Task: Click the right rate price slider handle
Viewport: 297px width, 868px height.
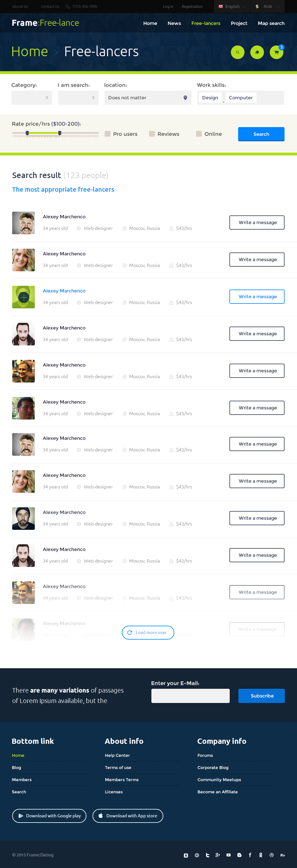Action: point(60,133)
